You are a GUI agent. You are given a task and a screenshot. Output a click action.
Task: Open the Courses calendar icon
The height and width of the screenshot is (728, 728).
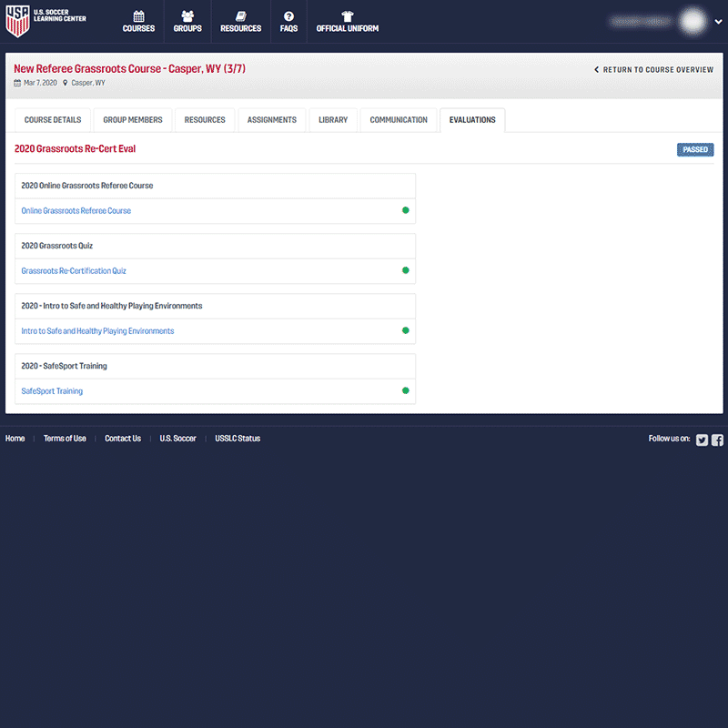[138, 16]
